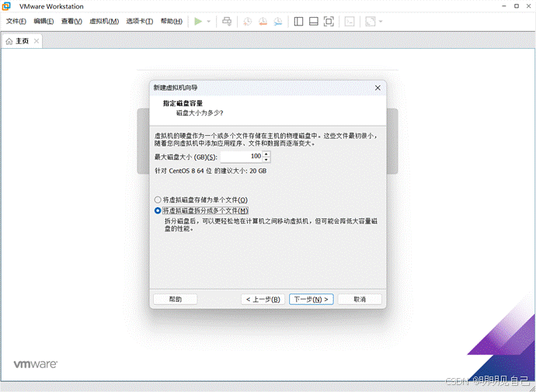Open the 选项卡(T) menu
This screenshot has width=536, height=392.
point(140,22)
